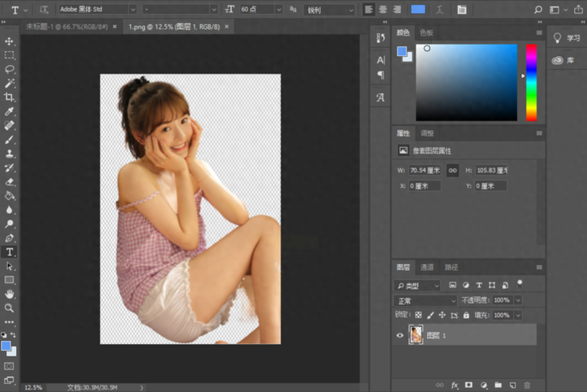The width and height of the screenshot is (587, 392).
Task: Expand the font size 60 点 dropdown
Action: [x=279, y=9]
